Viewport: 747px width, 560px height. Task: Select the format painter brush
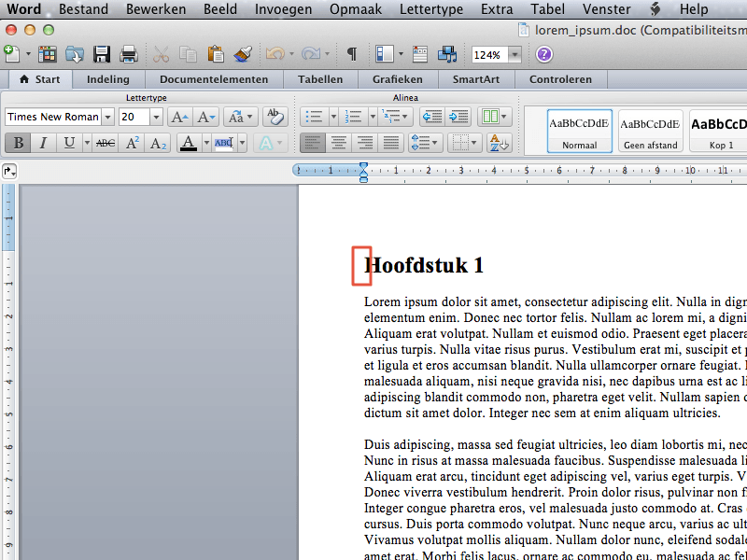pyautogui.click(x=243, y=54)
